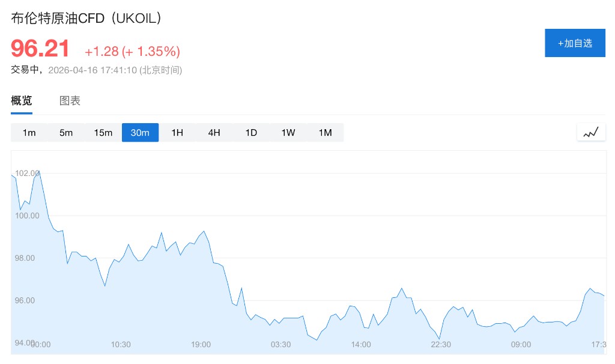Click the 100.00 price axis label
Image resolution: width=615 pixels, height=364 pixels.
tap(27, 216)
